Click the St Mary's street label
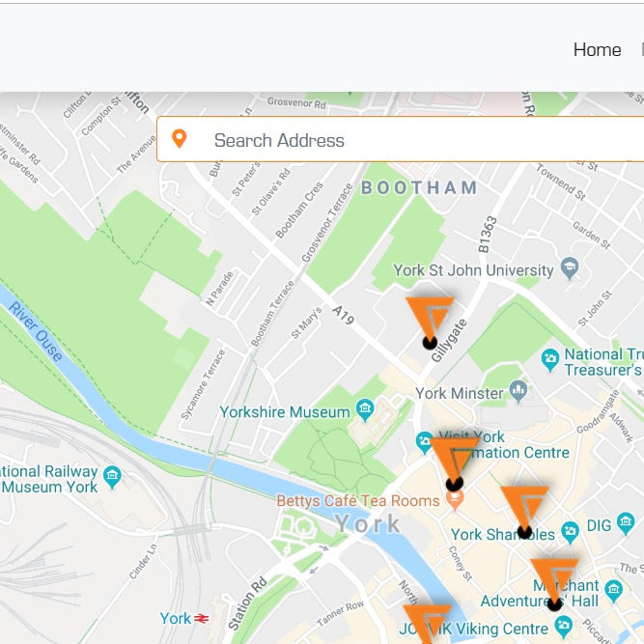This screenshot has width=644, height=644. pyautogui.click(x=306, y=322)
